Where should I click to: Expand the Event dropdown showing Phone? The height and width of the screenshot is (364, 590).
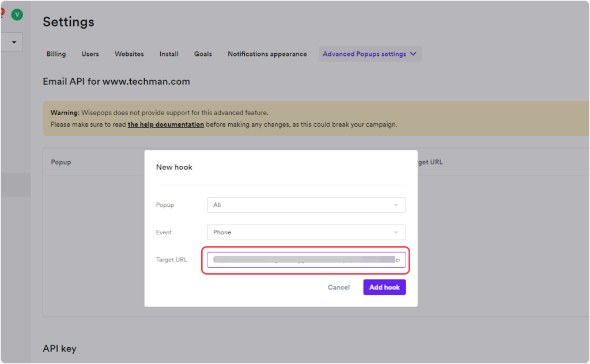point(306,233)
